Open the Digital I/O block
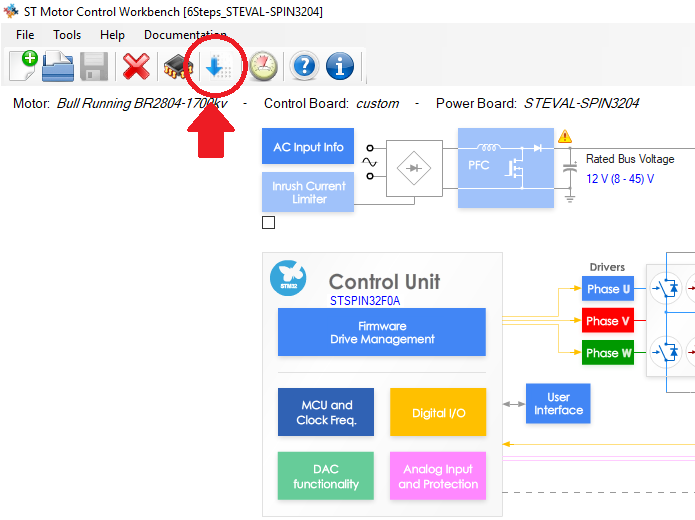The height and width of the screenshot is (520, 695). point(438,412)
